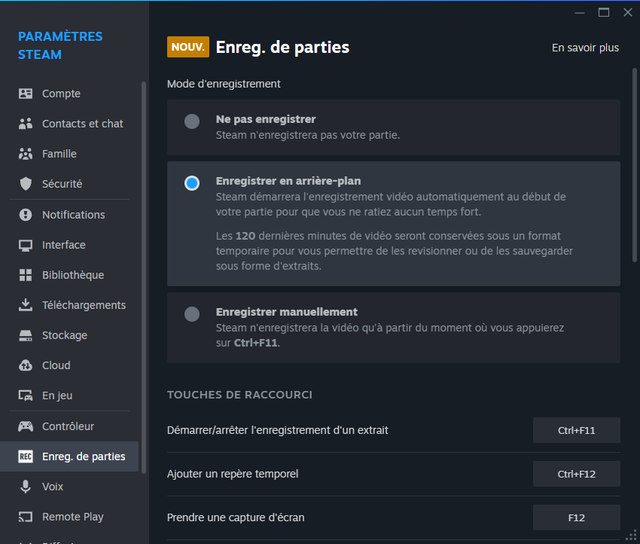Click the Famille group icon
The height and width of the screenshot is (544, 640).
pos(25,154)
